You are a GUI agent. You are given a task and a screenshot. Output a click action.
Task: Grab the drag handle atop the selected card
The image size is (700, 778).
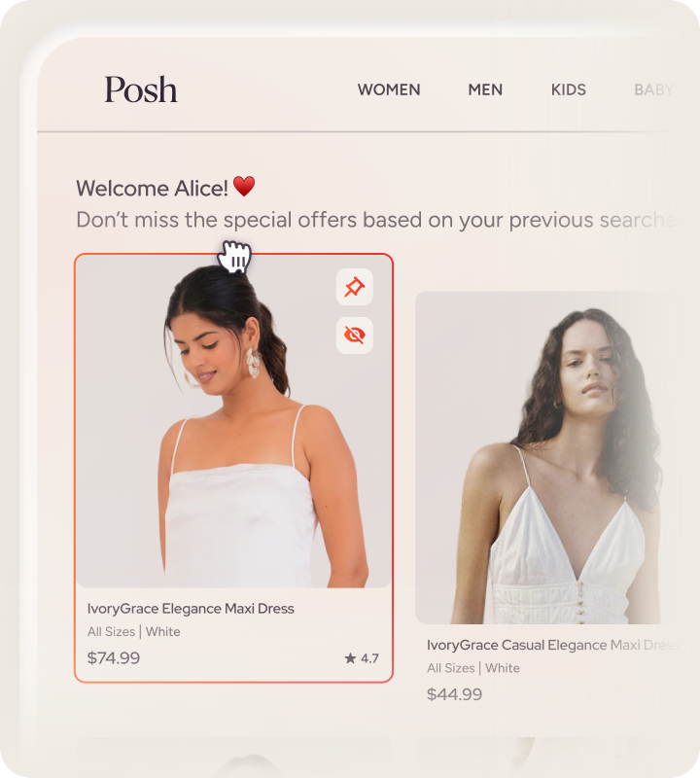click(x=234, y=257)
